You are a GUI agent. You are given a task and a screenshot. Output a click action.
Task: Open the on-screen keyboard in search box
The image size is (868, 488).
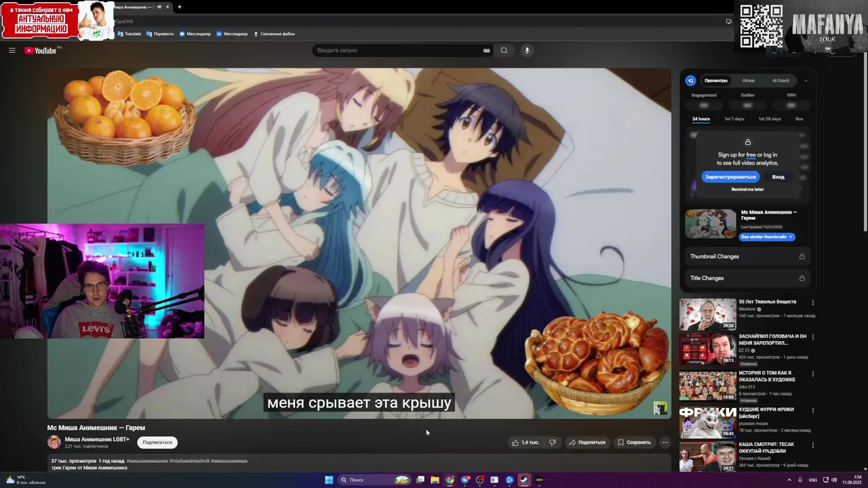coord(486,50)
